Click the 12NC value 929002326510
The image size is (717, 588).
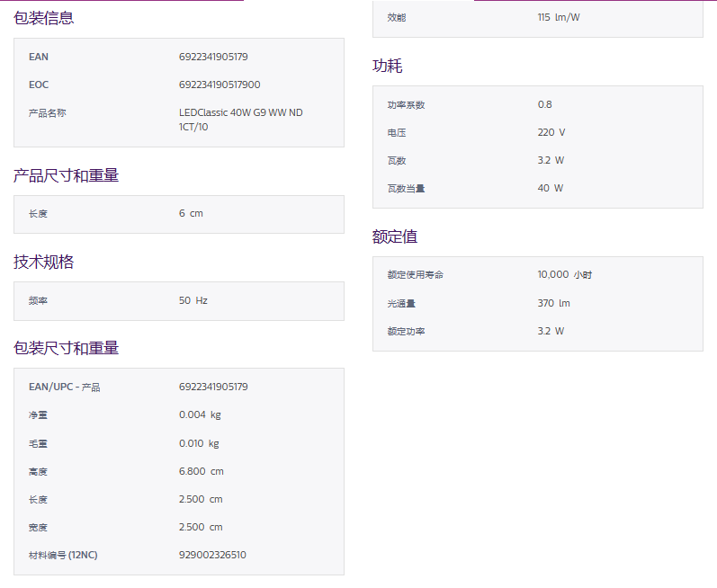coord(212,555)
